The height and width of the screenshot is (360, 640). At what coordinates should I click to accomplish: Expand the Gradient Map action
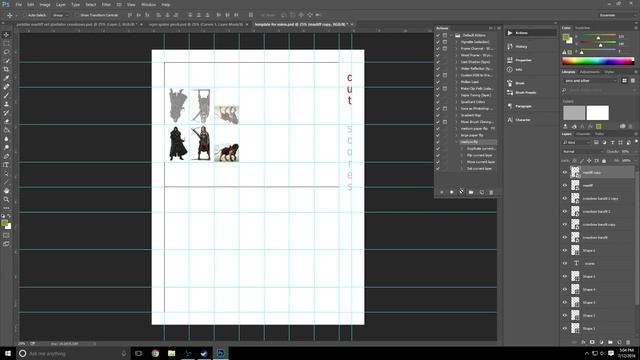point(457,115)
